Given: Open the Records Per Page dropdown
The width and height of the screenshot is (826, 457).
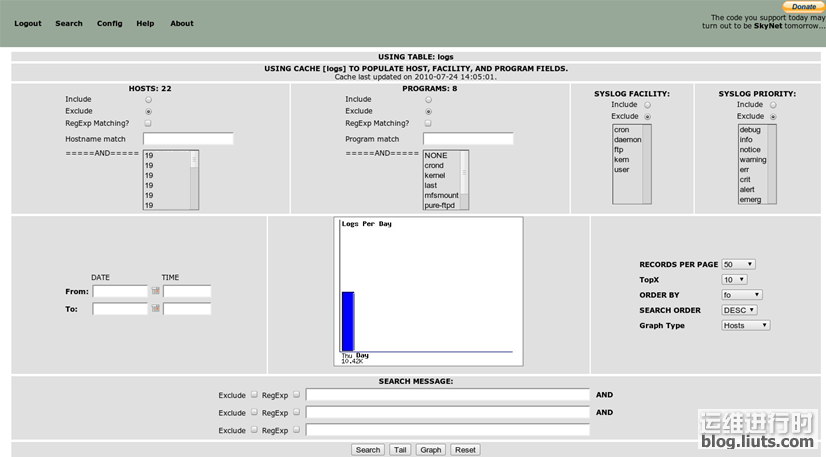Looking at the screenshot, I should [x=738, y=264].
